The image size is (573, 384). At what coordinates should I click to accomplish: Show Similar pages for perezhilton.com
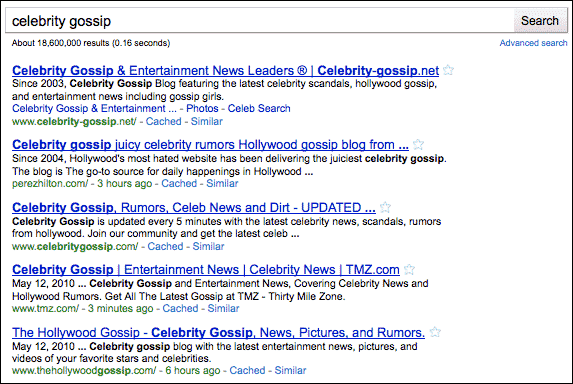(x=222, y=183)
